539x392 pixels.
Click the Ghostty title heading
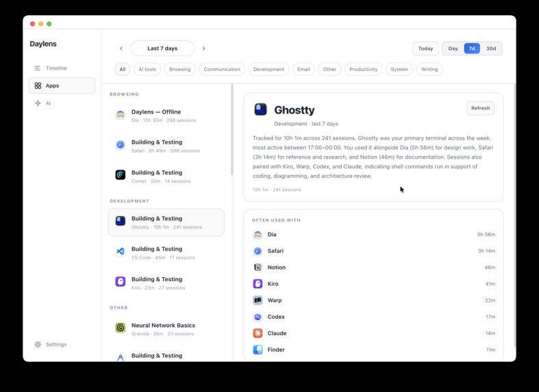(294, 110)
